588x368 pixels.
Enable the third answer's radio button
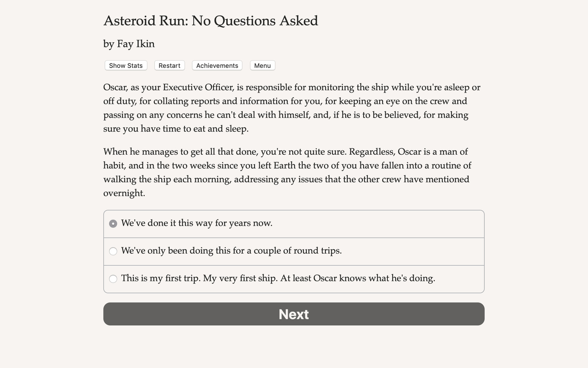click(113, 279)
